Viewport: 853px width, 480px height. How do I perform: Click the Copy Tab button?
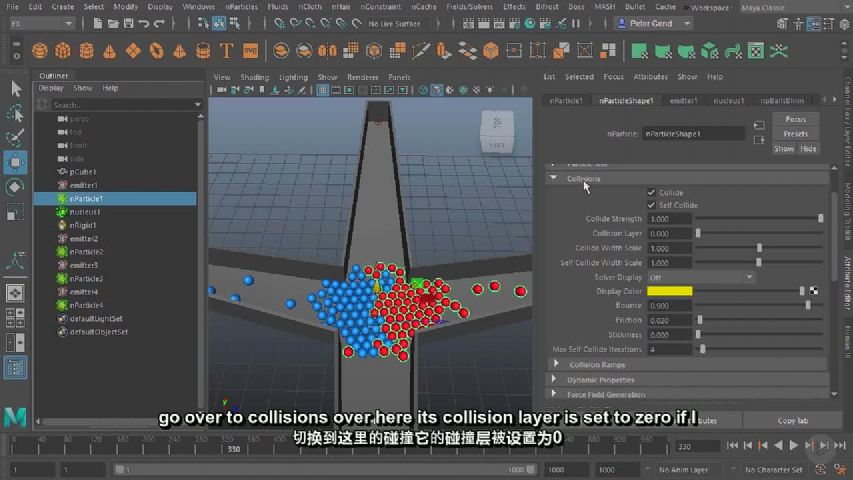click(x=793, y=420)
